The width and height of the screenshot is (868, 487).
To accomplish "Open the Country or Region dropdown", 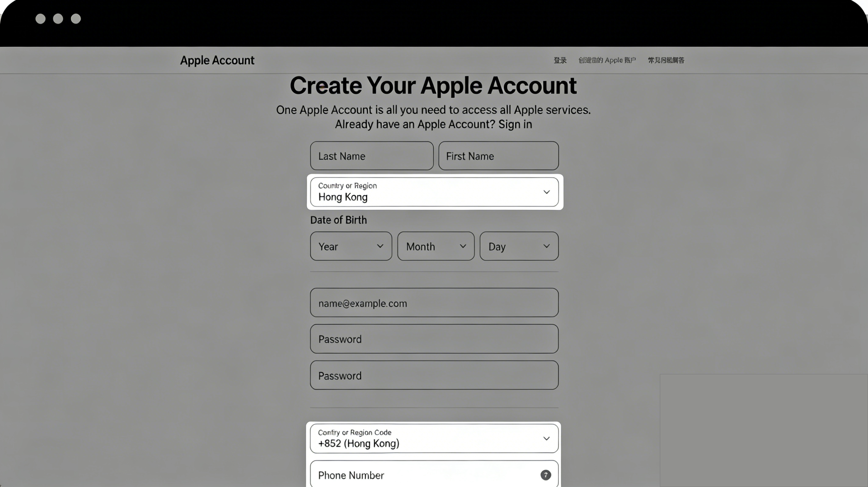I will pos(434,192).
